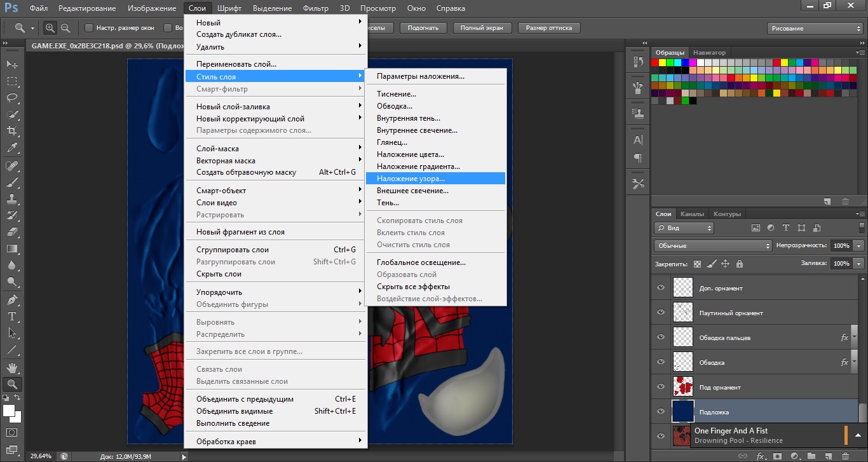This screenshot has height=462, width=868.
Task: Click the red swatch in Образцы panel
Action: point(656,62)
